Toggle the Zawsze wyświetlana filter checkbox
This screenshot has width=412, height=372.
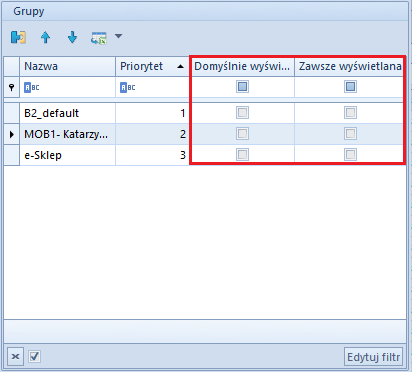click(350, 87)
